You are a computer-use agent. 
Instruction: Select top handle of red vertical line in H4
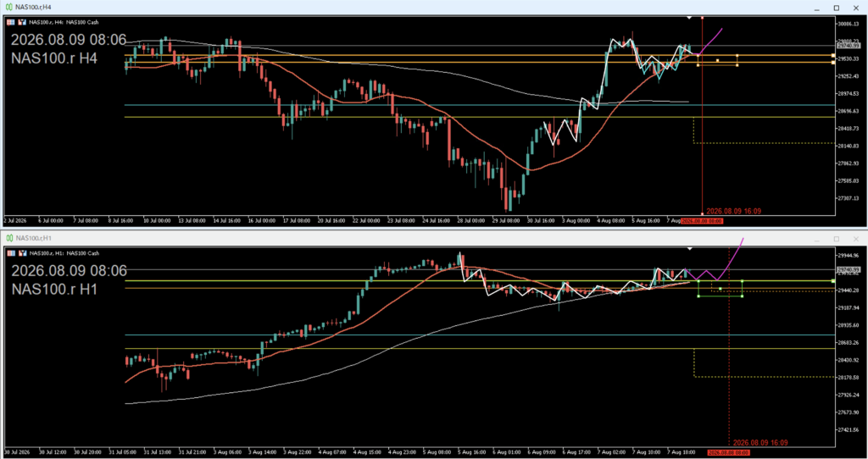702,18
